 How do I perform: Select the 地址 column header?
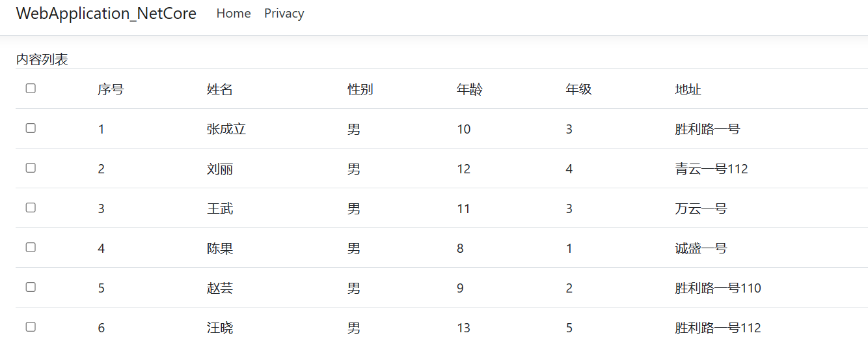(x=688, y=89)
